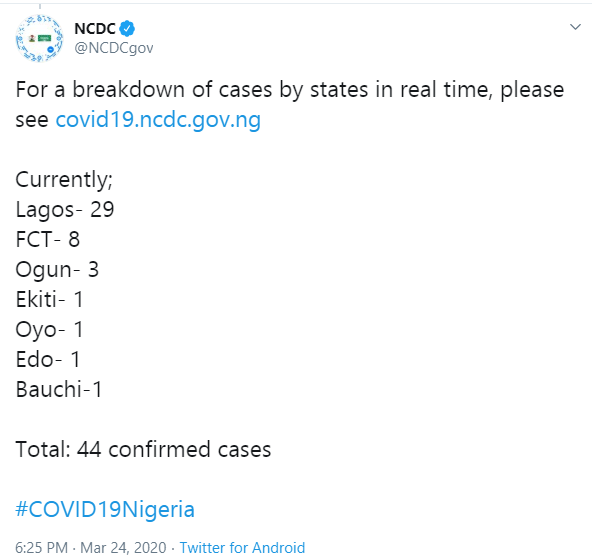
Task: Click the Ekiti- 1 line
Action: click(49, 299)
